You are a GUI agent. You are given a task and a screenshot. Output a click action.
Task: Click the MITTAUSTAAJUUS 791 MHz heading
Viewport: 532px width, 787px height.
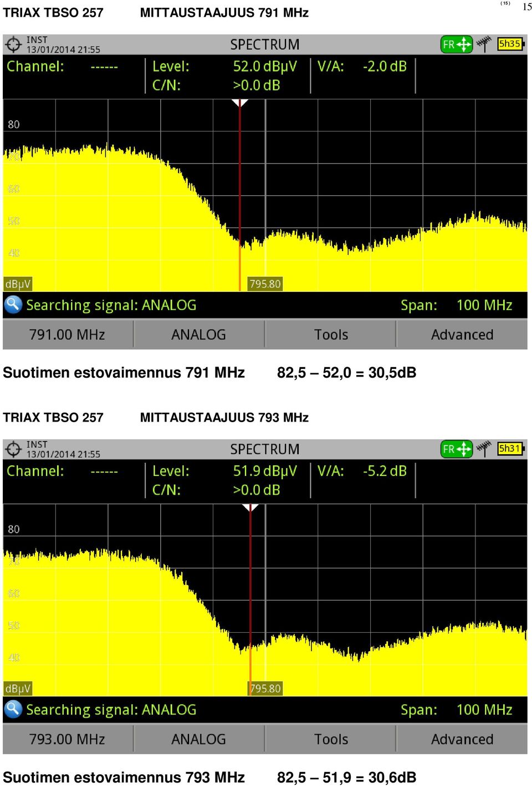click(224, 12)
